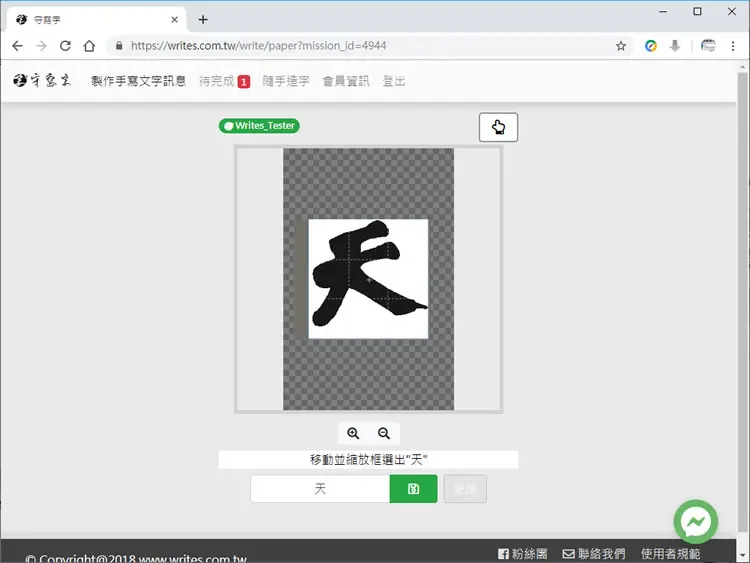This screenshot has width=750, height=563.
Task: Open the 製作手寫文字訊息 menu item
Action: 138,81
